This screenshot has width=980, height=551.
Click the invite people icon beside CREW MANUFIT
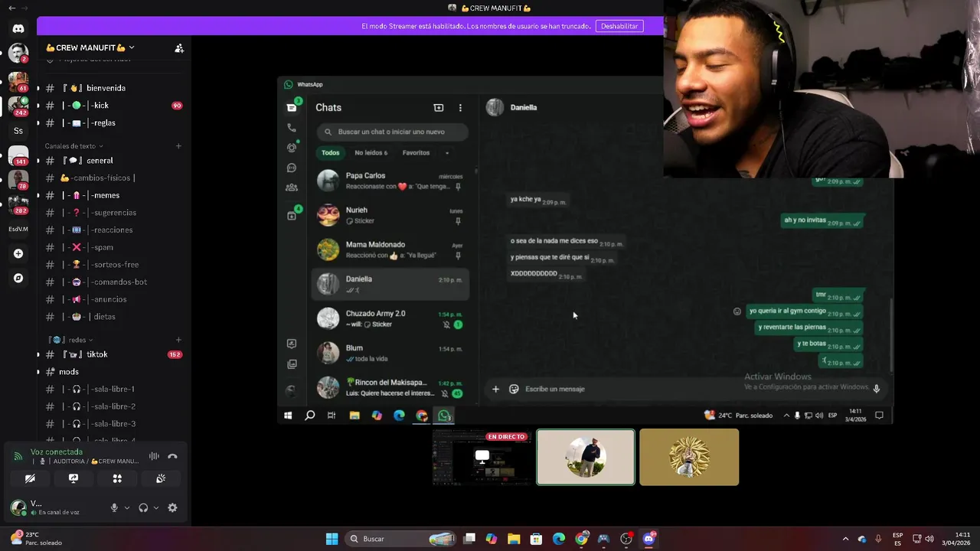(x=179, y=47)
